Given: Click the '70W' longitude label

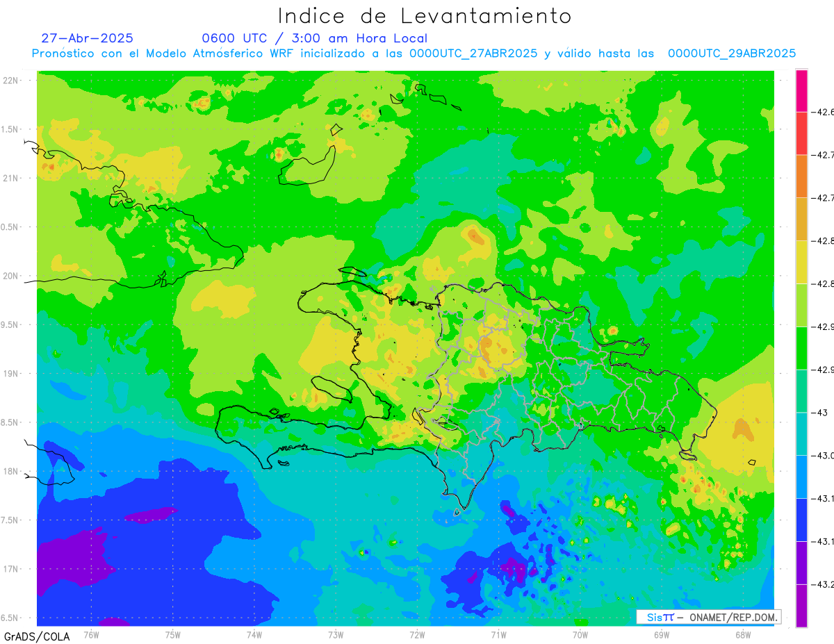Looking at the screenshot, I should coord(580,635).
